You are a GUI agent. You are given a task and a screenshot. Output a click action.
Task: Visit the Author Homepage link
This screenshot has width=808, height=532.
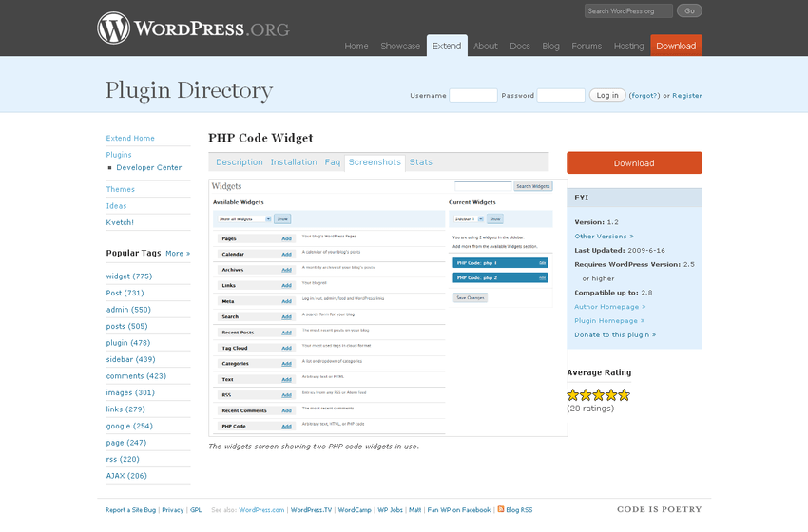tap(609, 307)
